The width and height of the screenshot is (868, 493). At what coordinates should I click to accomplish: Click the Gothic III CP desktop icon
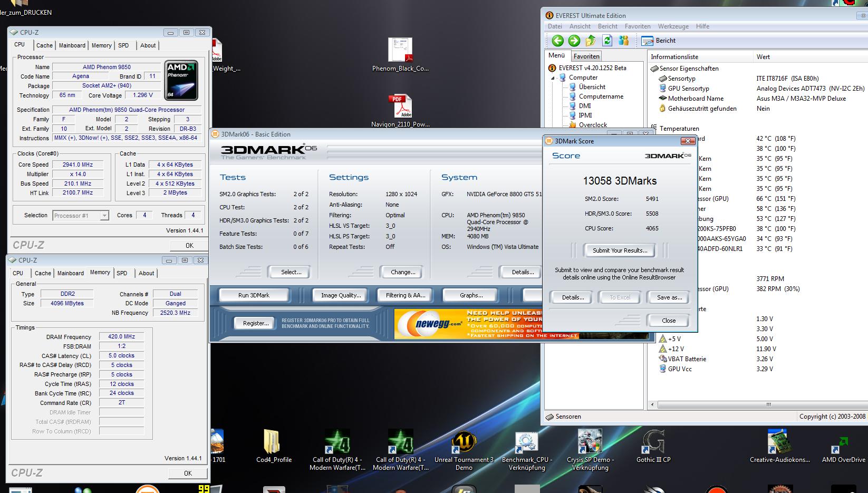[653, 446]
